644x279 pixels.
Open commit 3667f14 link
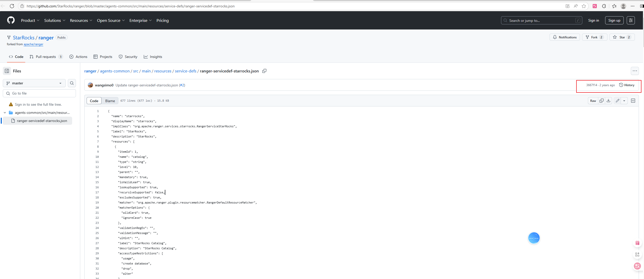coord(591,85)
